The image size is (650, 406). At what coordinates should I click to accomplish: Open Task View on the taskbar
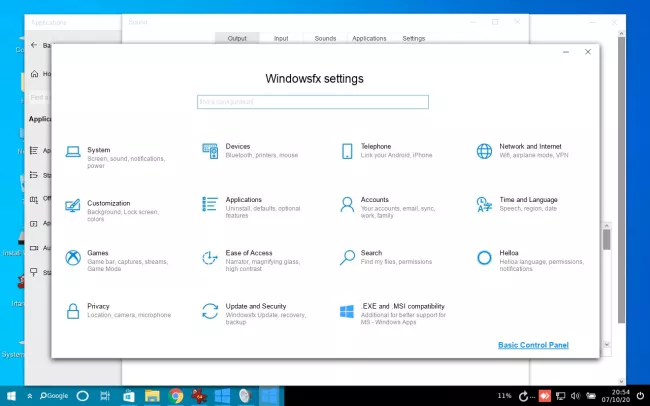click(x=105, y=396)
